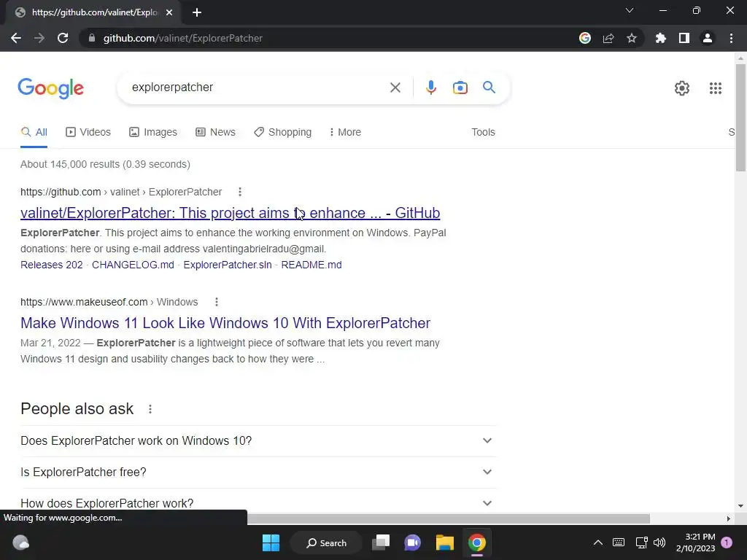747x560 pixels.
Task: Reload the current page
Action: click(63, 38)
